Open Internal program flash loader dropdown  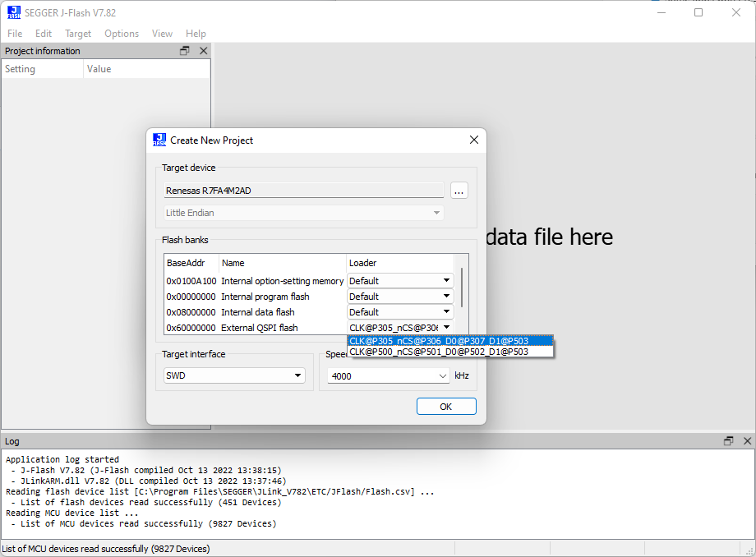click(x=400, y=297)
